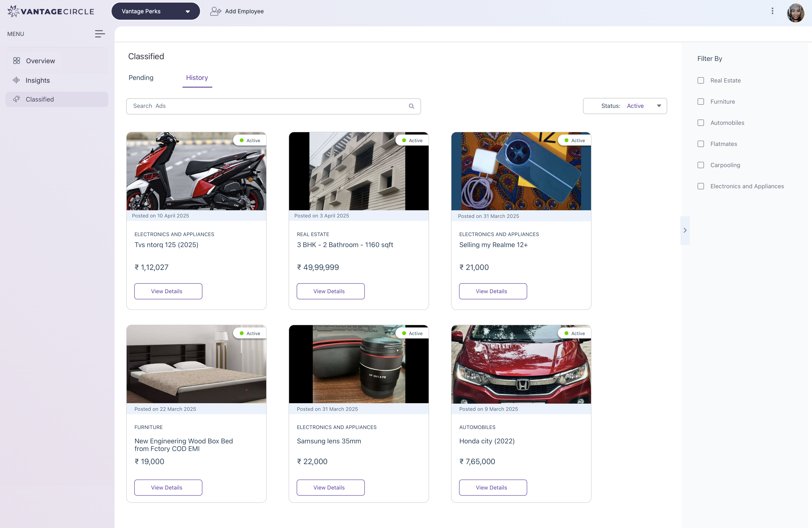Check the Real Estate filter
Image resolution: width=812 pixels, height=528 pixels.
700,81
